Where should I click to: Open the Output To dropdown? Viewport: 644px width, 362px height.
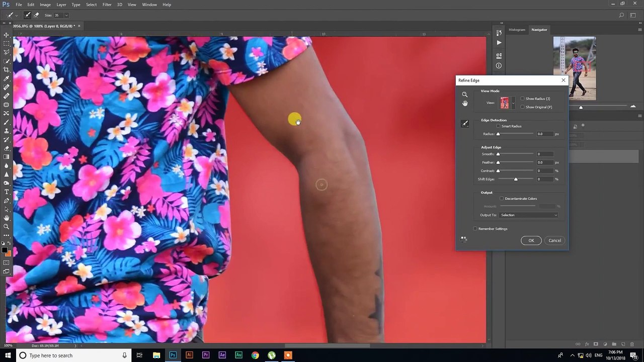[529, 215]
